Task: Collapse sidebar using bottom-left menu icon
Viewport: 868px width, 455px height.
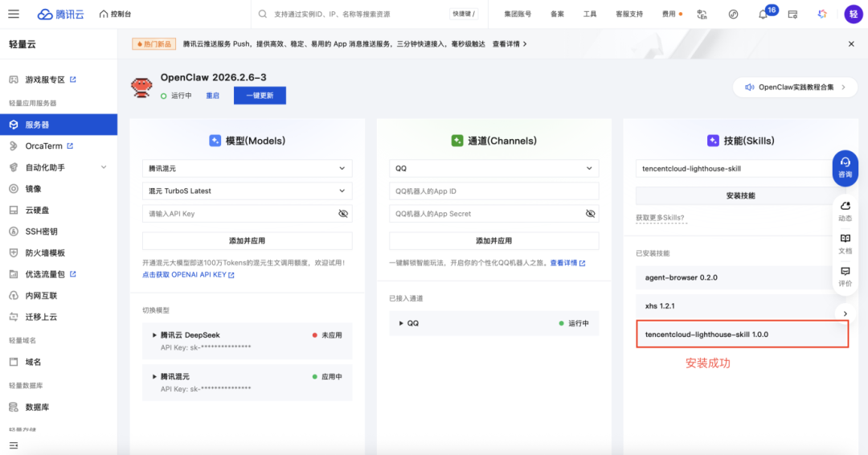Action: (x=14, y=445)
